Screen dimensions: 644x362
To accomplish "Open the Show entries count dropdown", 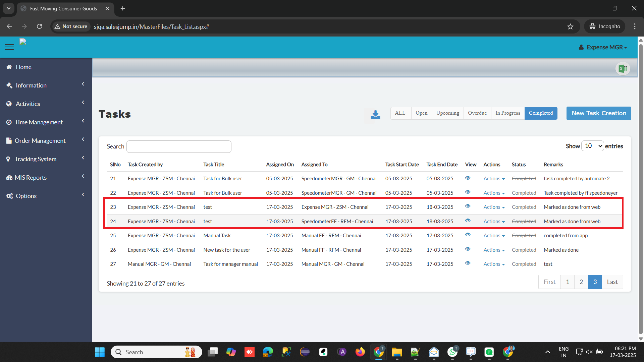I will pyautogui.click(x=593, y=146).
